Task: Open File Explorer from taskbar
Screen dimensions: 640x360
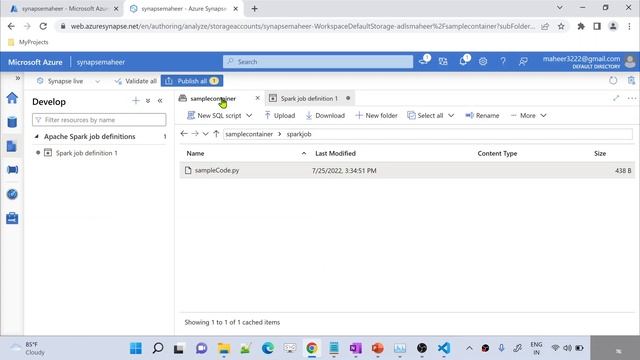Action: [224, 348]
